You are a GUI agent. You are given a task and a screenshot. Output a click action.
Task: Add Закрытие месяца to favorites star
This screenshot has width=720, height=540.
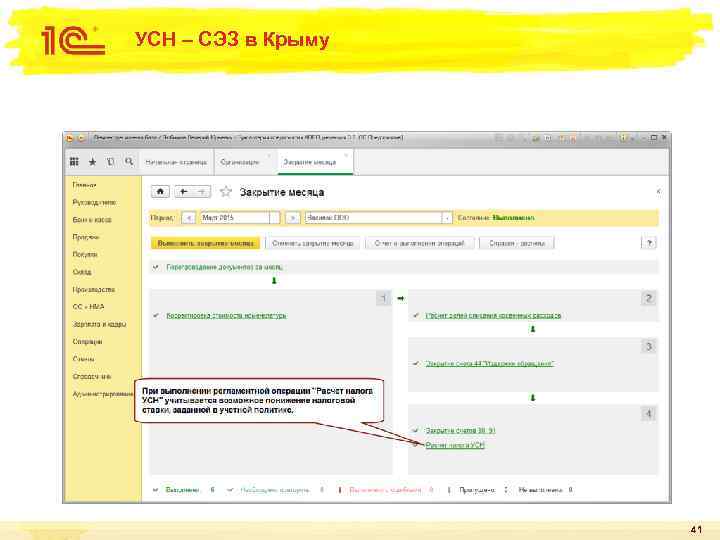[225, 191]
